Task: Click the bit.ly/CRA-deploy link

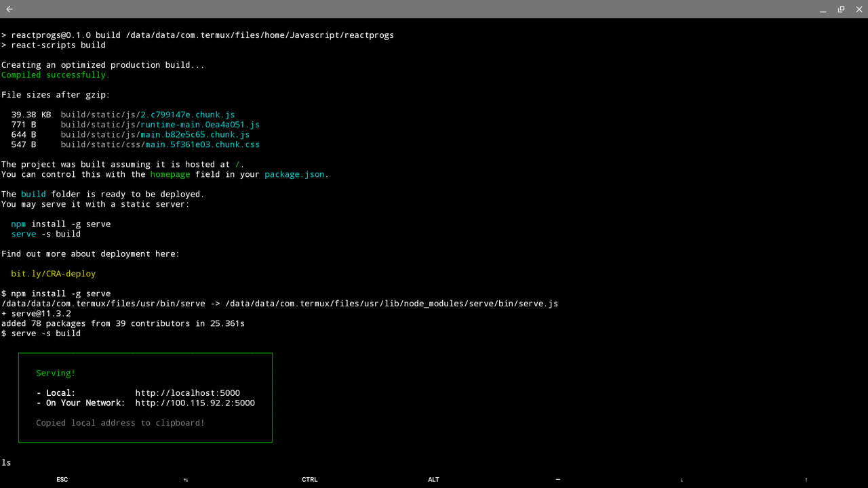Action: [x=54, y=274]
